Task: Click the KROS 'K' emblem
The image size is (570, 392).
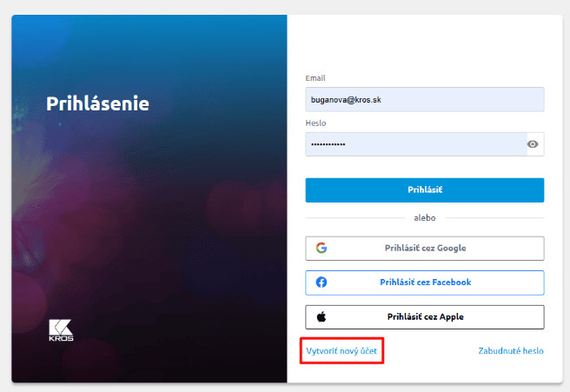Action: tap(61, 327)
